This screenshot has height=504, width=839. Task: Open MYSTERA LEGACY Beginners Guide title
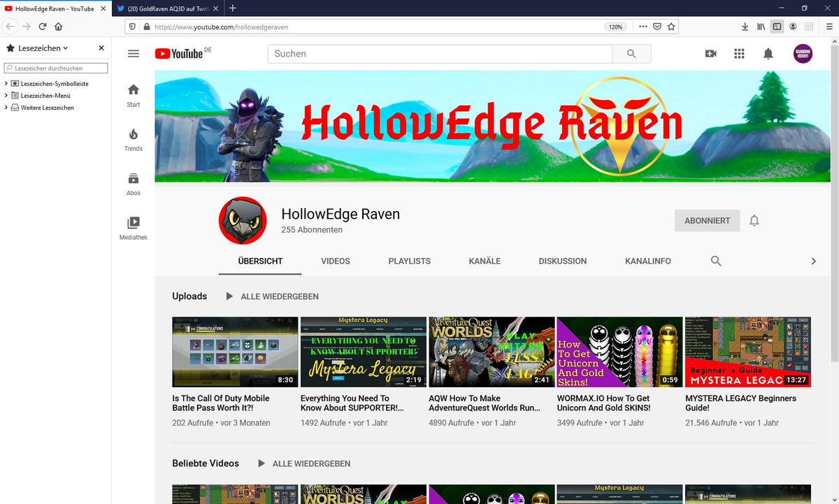click(x=740, y=403)
